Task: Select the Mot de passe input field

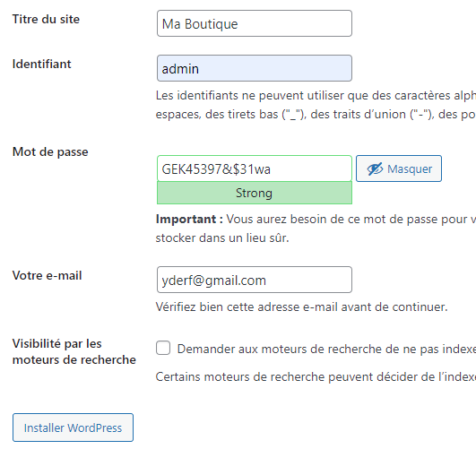Action: 255,168
